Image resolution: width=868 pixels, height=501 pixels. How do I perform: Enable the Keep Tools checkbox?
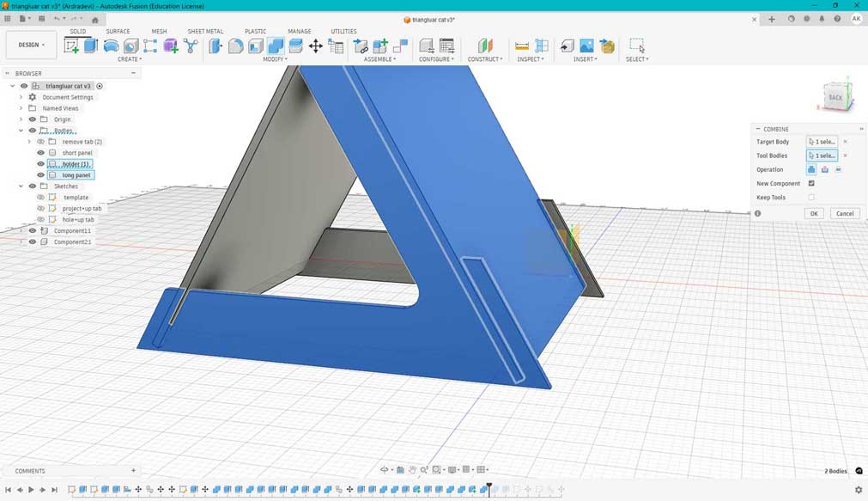[811, 197]
